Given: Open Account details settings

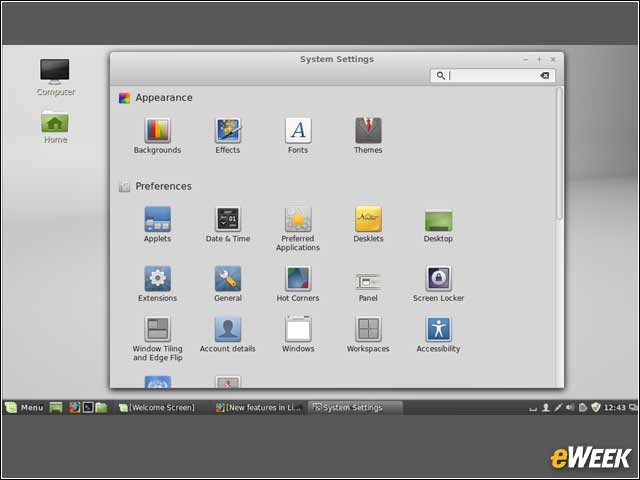Looking at the screenshot, I should tap(228, 335).
